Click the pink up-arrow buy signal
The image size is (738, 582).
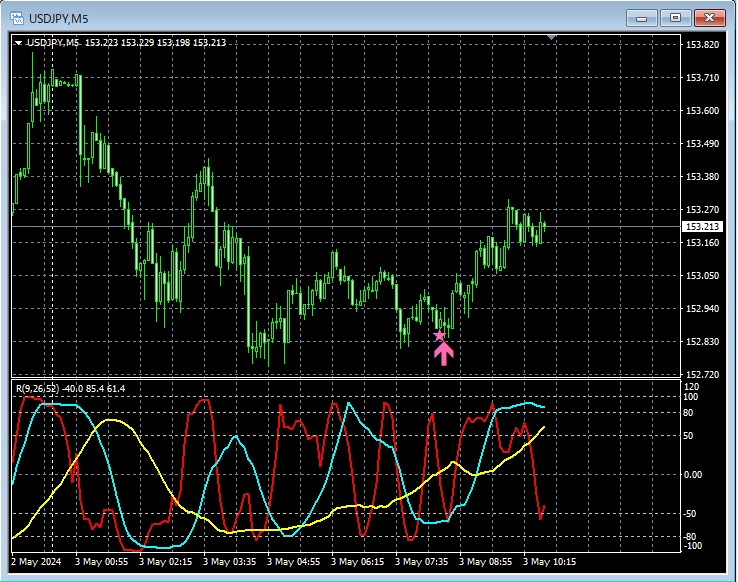444,354
